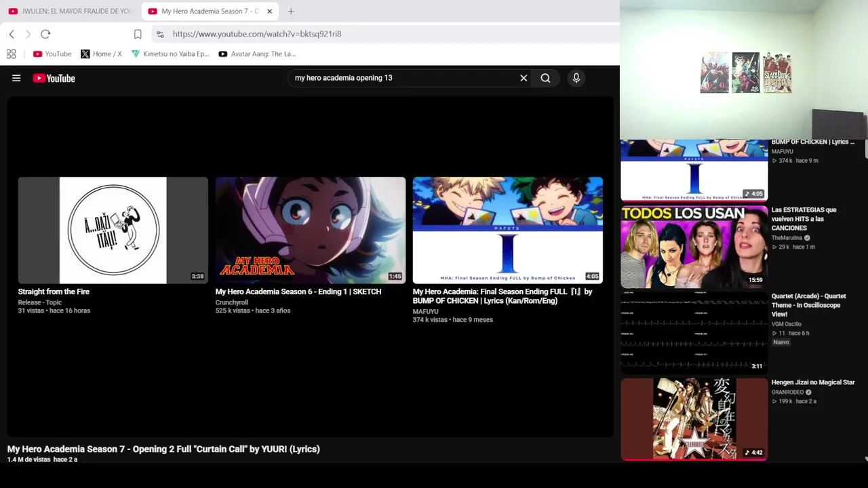
Task: Bookmark this page using the bookmark icon
Action: coord(138,34)
